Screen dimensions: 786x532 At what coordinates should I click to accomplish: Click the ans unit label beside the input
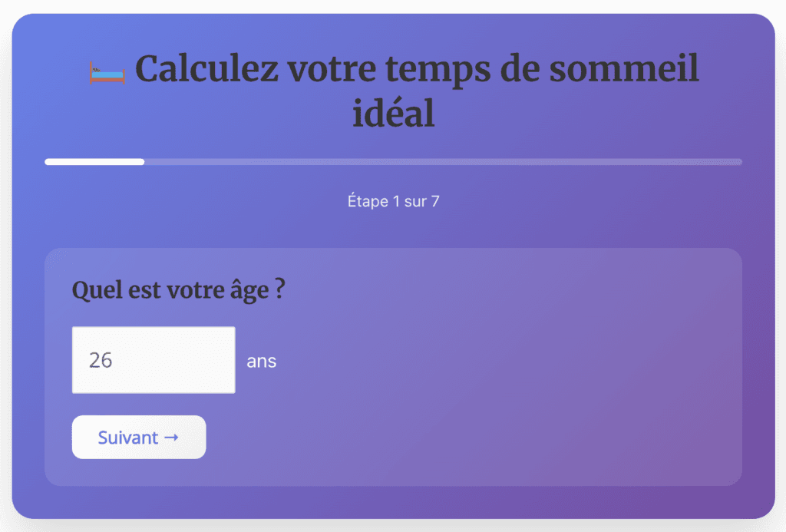(x=261, y=361)
